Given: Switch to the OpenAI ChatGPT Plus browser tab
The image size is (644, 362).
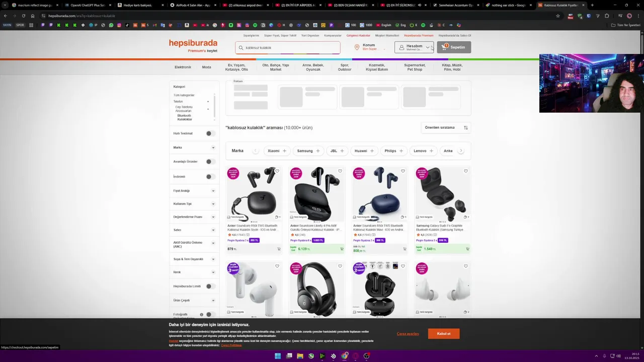Looking at the screenshot, I should pos(88,5).
